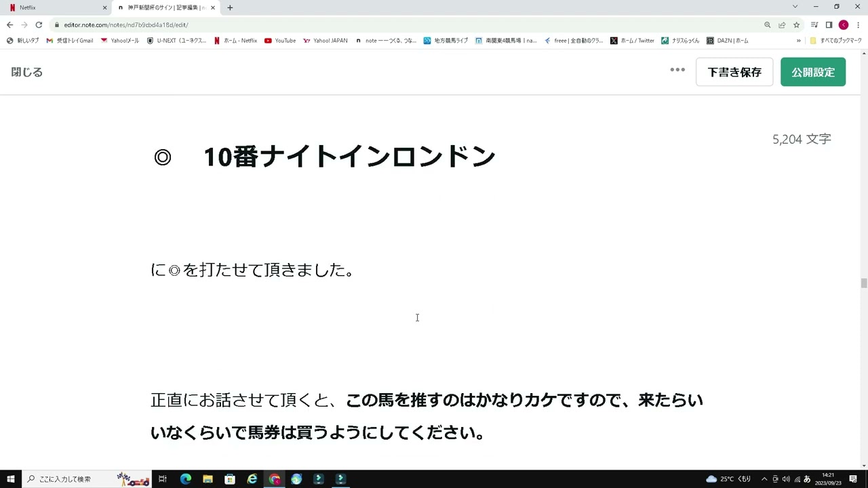Expand hidden tray icons with the chevron
Image resolution: width=868 pixels, height=488 pixels.
[764, 479]
